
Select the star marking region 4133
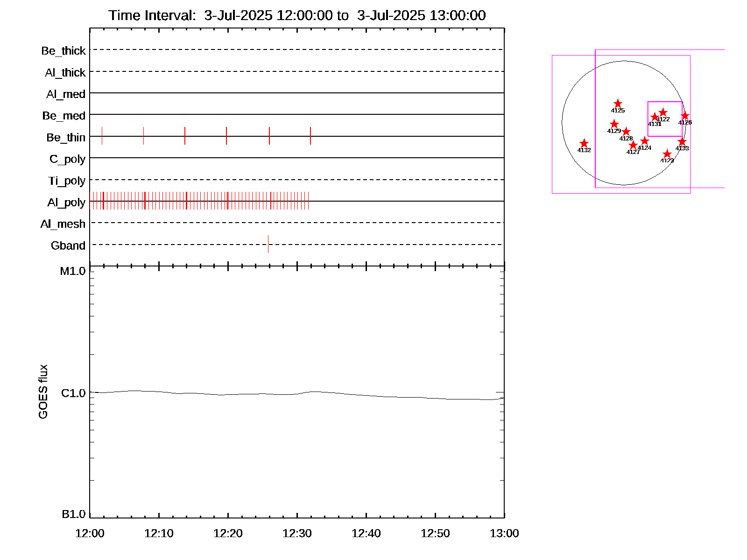tap(682, 141)
